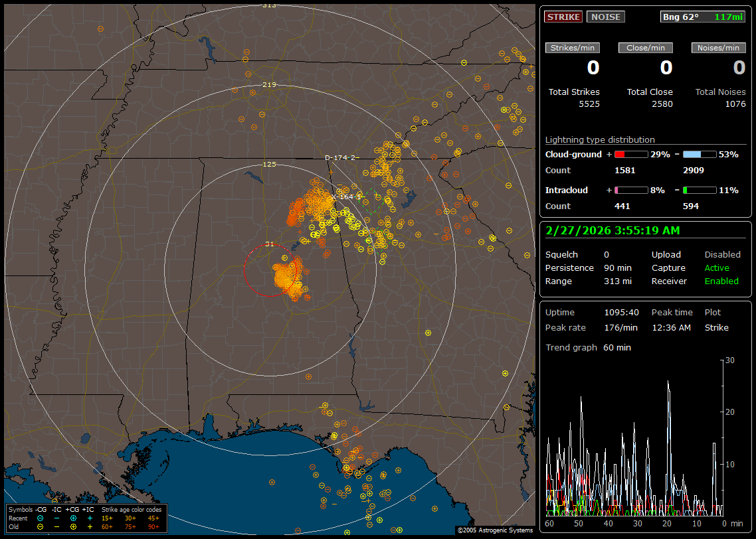Click the 90+ strike age color code
756x539 pixels.
click(153, 526)
